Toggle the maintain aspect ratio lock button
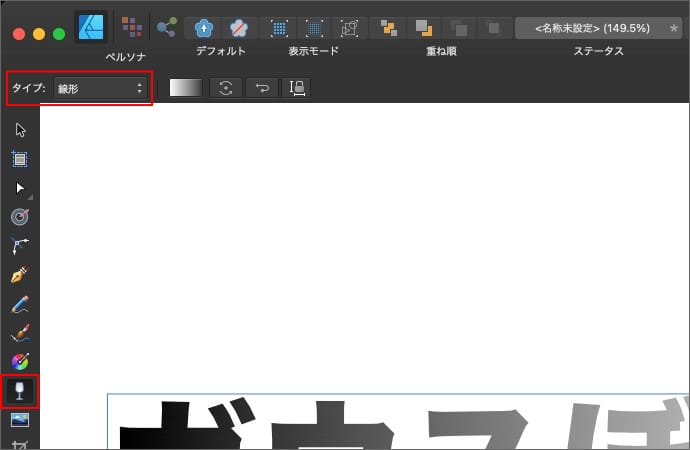The height and width of the screenshot is (450, 690). click(297, 88)
